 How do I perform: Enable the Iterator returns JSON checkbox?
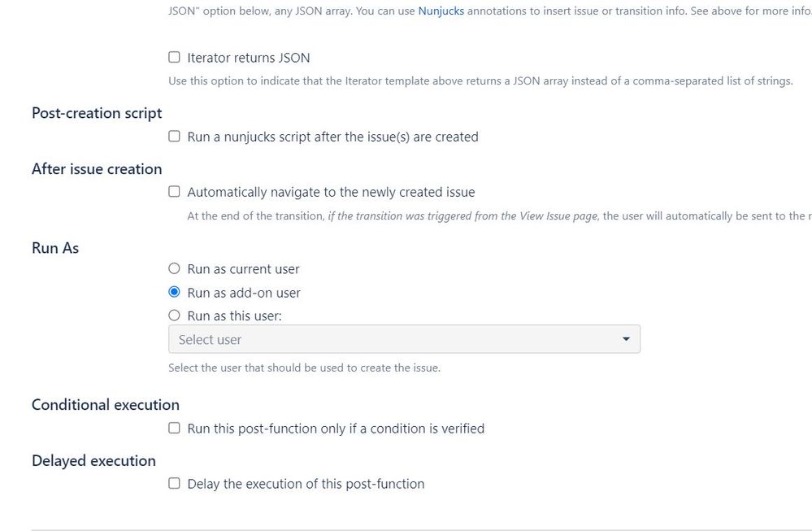[174, 58]
